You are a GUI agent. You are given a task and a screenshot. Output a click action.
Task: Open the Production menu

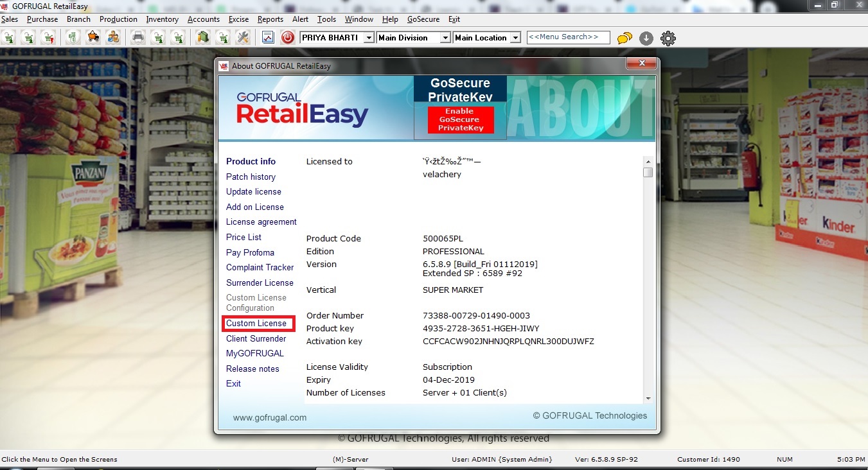point(118,19)
